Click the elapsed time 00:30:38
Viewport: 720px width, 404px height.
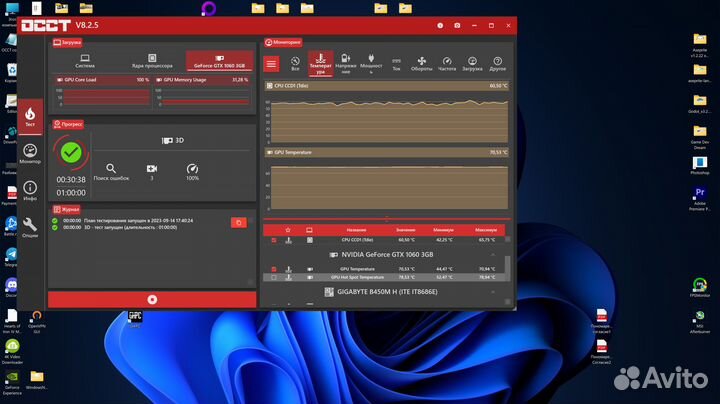click(x=71, y=180)
